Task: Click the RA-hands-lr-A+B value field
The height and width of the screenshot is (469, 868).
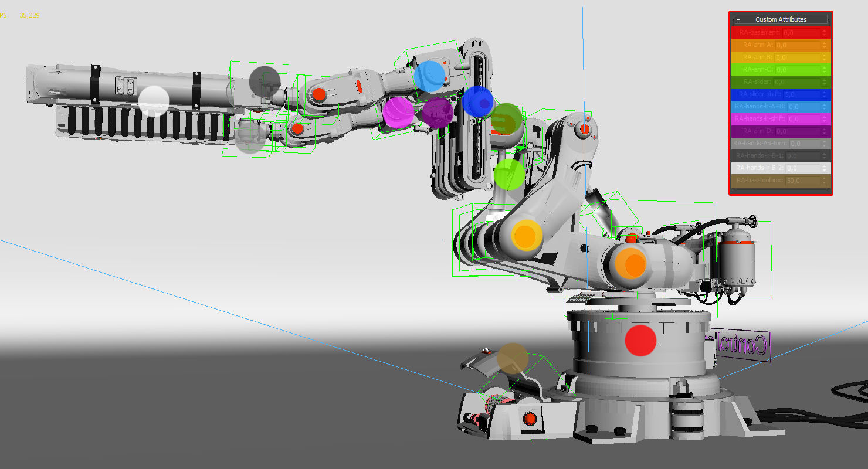Action: pos(804,107)
